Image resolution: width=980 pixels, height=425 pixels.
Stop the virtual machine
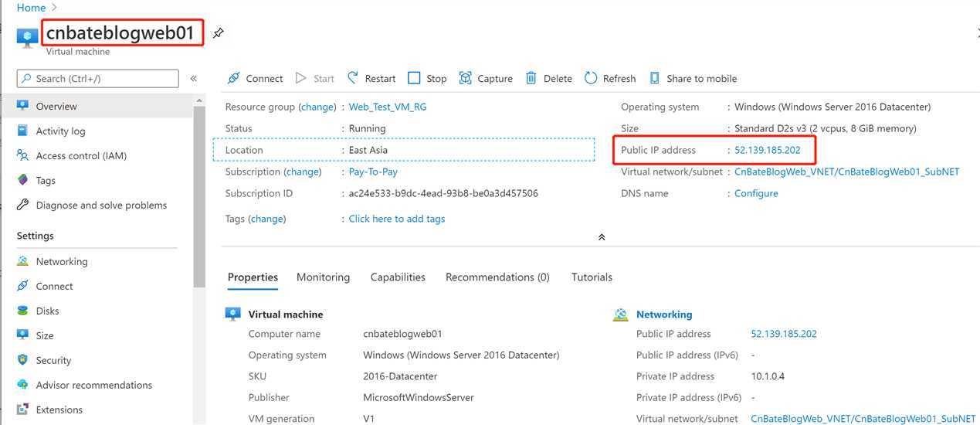pyautogui.click(x=427, y=78)
